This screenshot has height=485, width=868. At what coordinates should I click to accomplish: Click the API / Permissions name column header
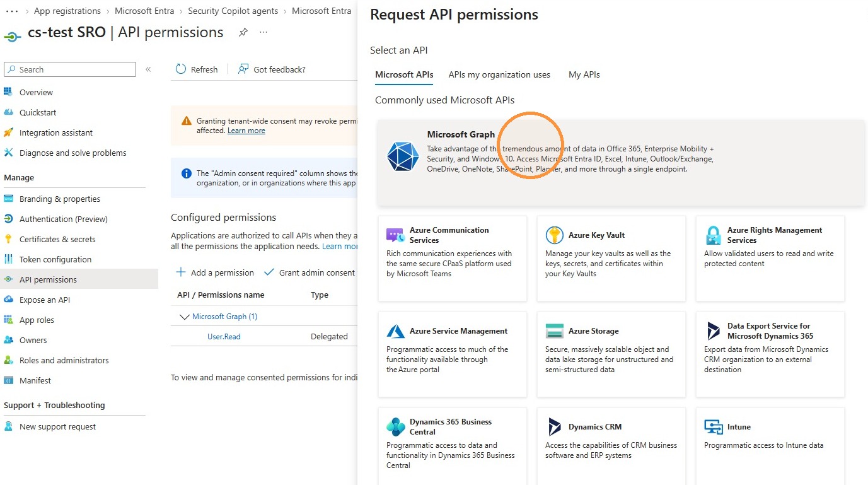(221, 295)
